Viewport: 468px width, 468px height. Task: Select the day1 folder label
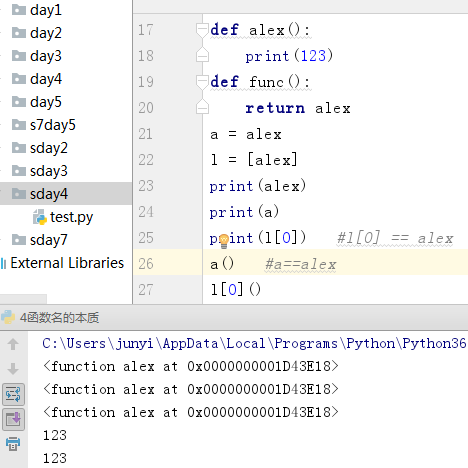pos(46,10)
